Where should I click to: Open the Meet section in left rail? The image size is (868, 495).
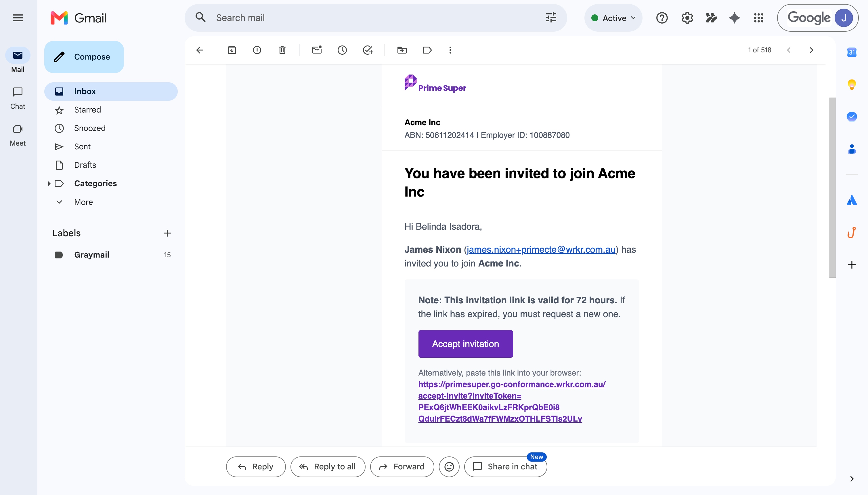pos(18,135)
